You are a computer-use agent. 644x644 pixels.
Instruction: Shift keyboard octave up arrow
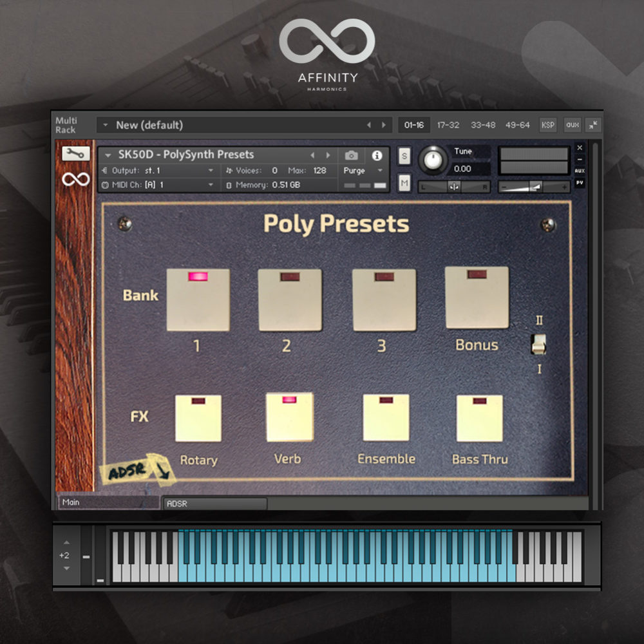tap(66, 542)
